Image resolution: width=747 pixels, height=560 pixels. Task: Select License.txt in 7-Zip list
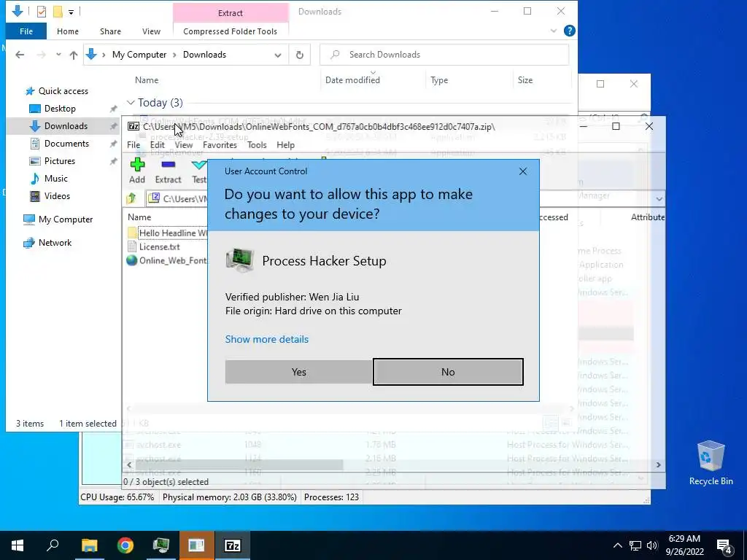coord(153,246)
